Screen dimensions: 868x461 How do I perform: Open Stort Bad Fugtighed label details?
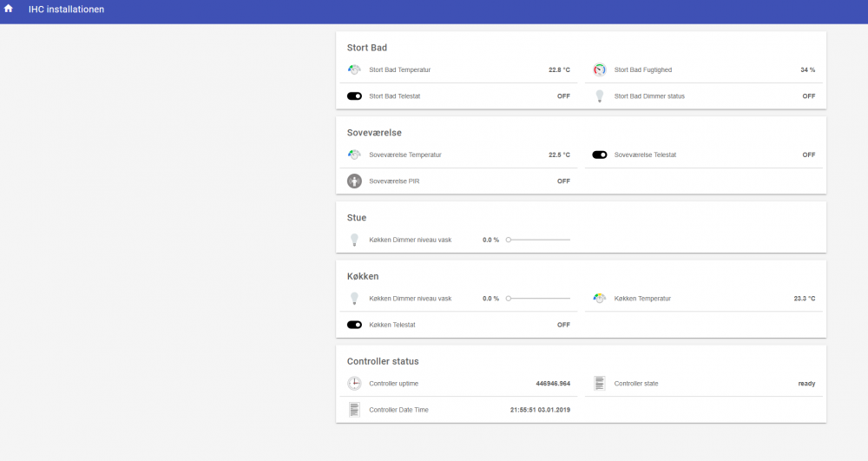642,69
